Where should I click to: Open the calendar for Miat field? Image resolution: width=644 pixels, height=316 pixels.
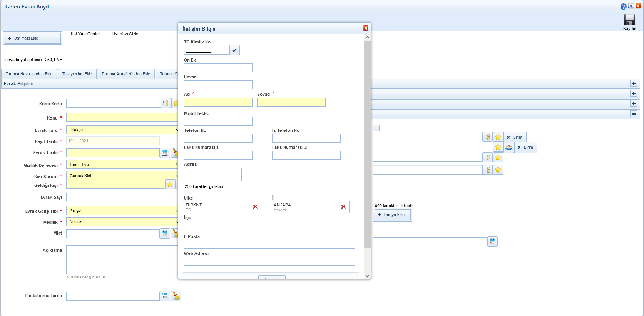coord(165,233)
